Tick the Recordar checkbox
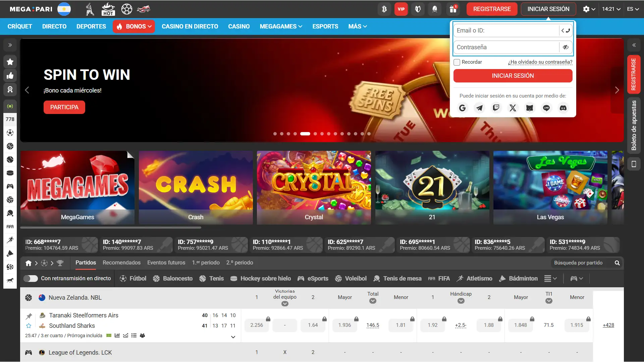644x362 pixels. (x=457, y=62)
